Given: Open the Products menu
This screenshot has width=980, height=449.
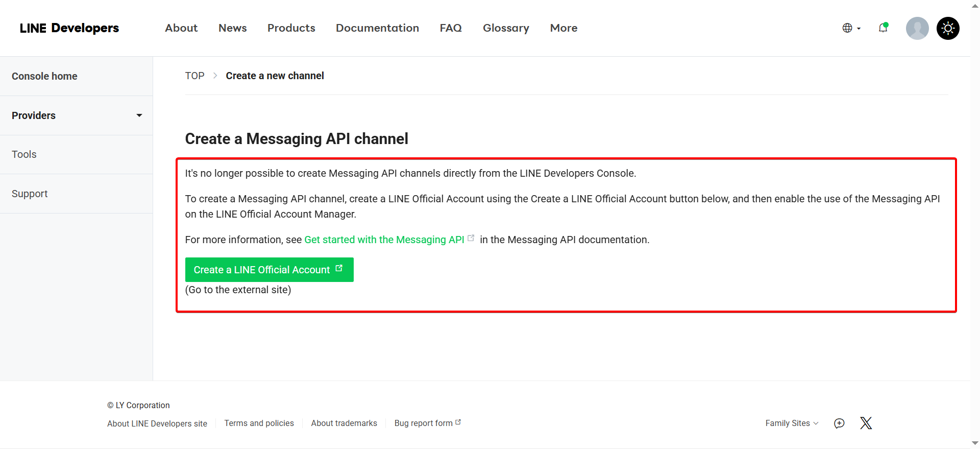Looking at the screenshot, I should coord(291,28).
